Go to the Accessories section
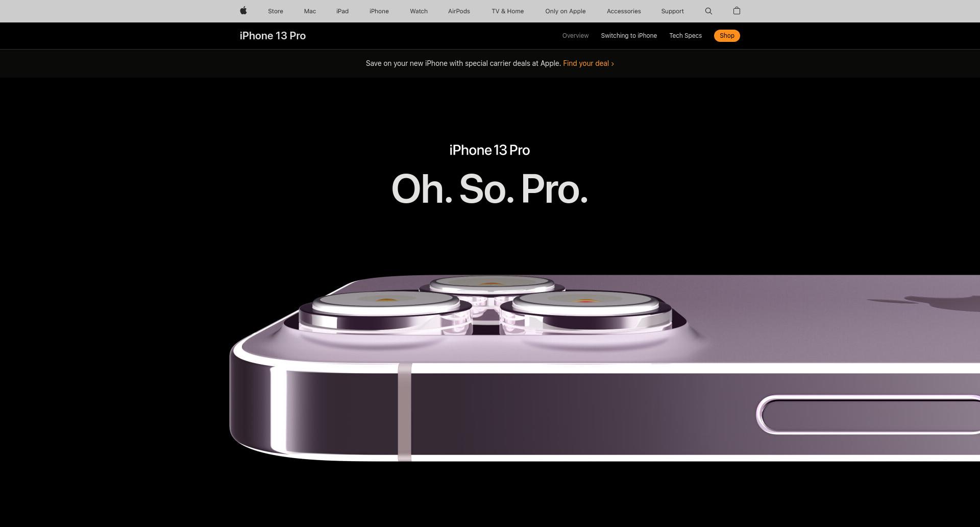Viewport: 980px width, 527px height. tap(624, 11)
